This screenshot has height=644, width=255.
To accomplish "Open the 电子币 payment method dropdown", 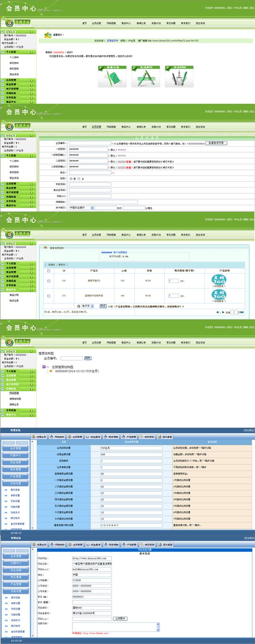I will tap(92, 306).
